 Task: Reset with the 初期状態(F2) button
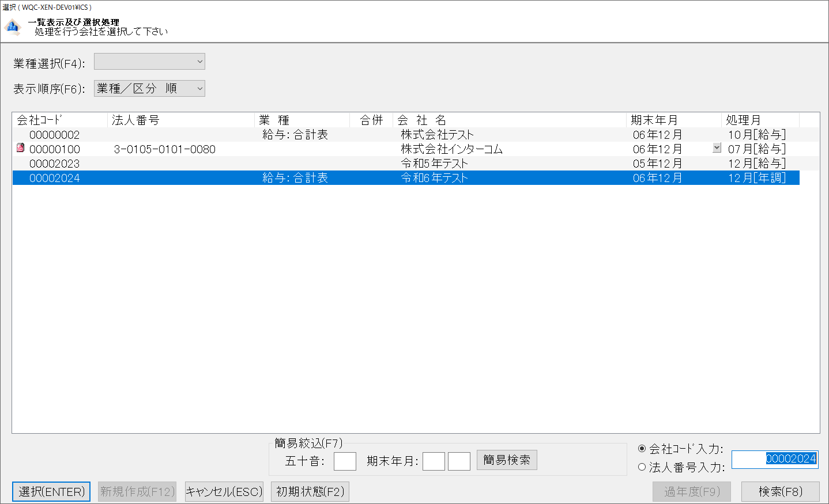point(310,491)
